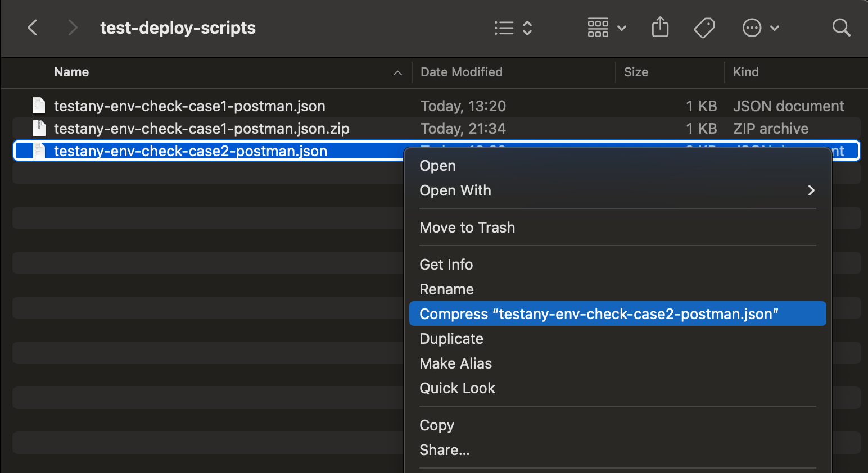Open the Search magnifier
Image resolution: width=868 pixels, height=473 pixels.
(841, 28)
